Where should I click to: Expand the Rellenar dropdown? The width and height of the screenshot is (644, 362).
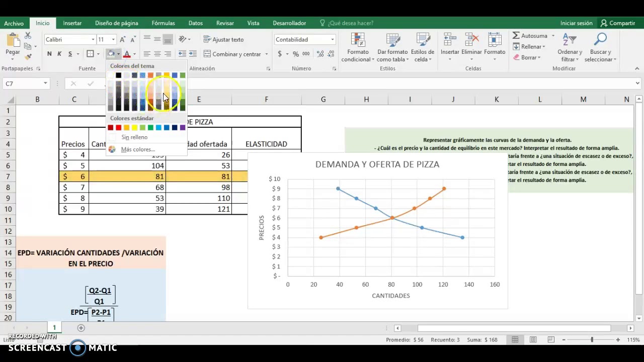pyautogui.click(x=543, y=47)
